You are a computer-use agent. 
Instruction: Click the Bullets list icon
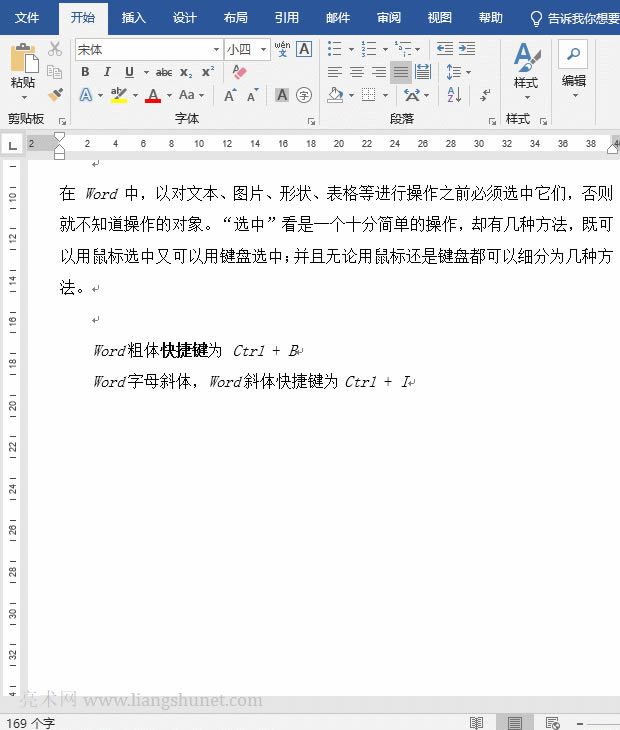click(335, 48)
